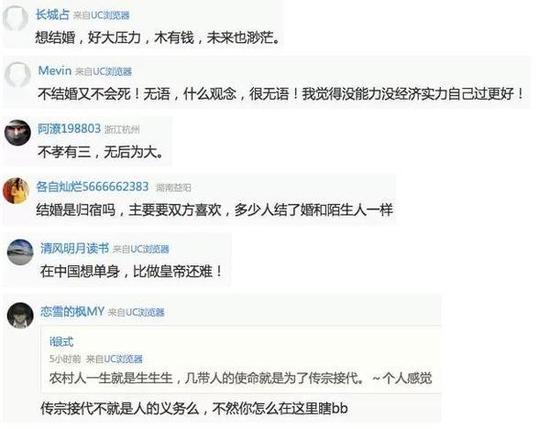Click username 恋雪的枫MY
This screenshot has height=429, width=550.
pos(72,311)
